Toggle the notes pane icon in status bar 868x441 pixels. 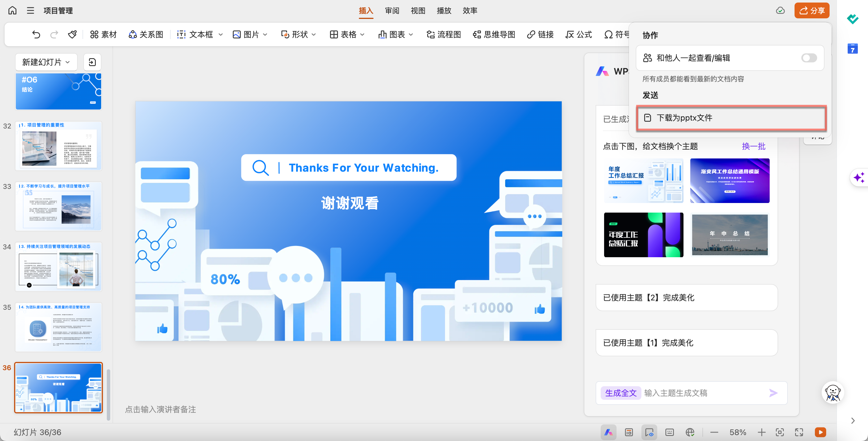tap(670, 432)
